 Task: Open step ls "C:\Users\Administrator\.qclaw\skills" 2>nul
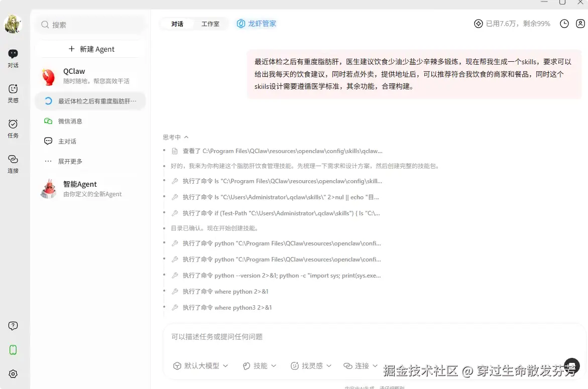275,197
